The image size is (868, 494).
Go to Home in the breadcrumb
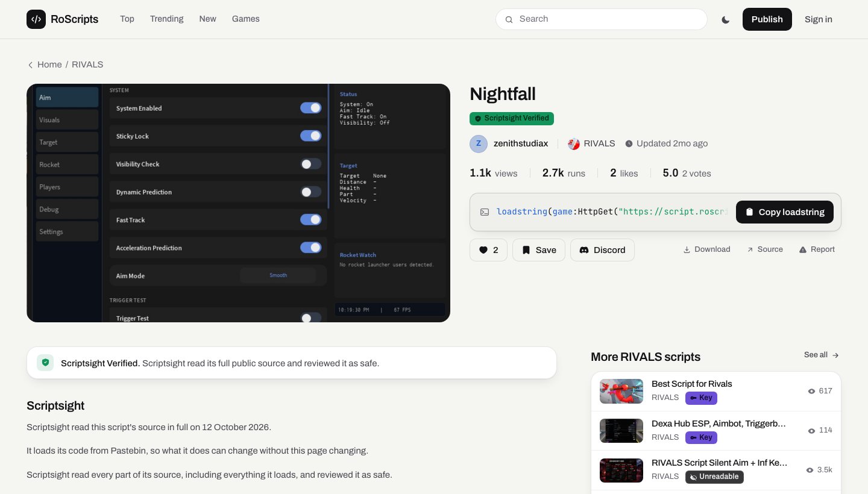click(x=49, y=64)
